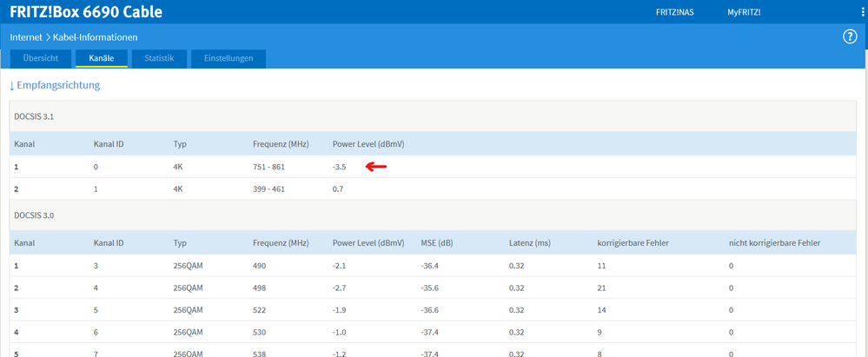This screenshot has height=357, width=868.
Task: Click frequency range 399 - 461
Action: click(x=268, y=188)
